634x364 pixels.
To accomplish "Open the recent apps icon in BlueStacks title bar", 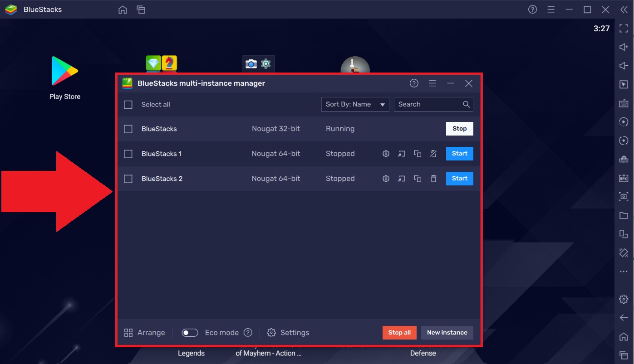I will [x=141, y=10].
